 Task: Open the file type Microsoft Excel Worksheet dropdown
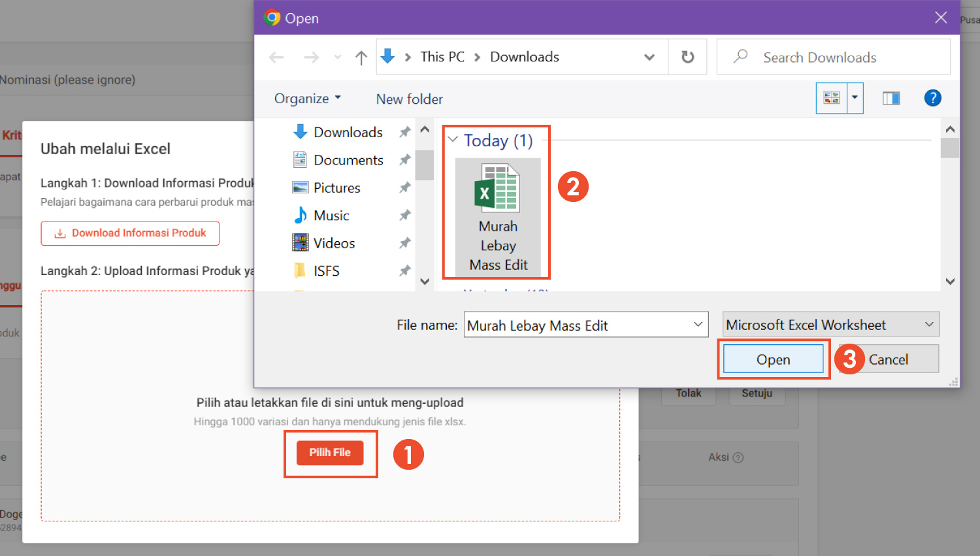[830, 325]
